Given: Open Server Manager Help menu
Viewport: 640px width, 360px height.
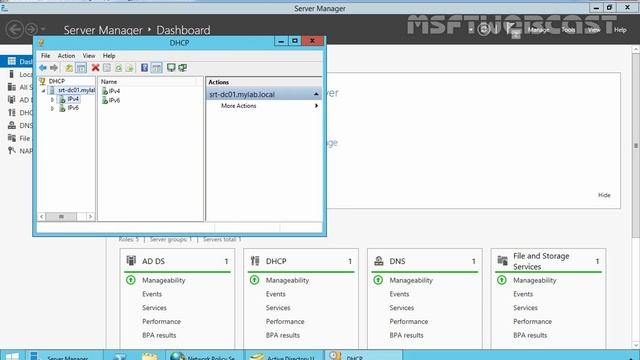Looking at the screenshot, I should pos(620,30).
